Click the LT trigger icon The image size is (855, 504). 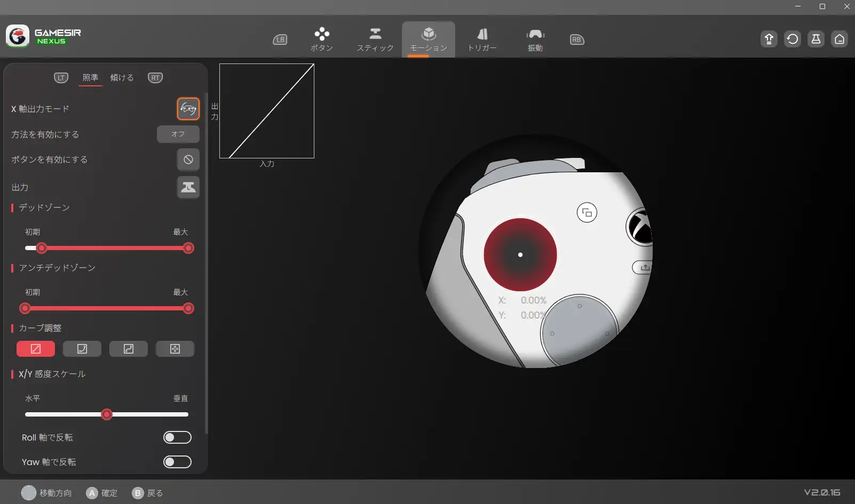tap(61, 78)
